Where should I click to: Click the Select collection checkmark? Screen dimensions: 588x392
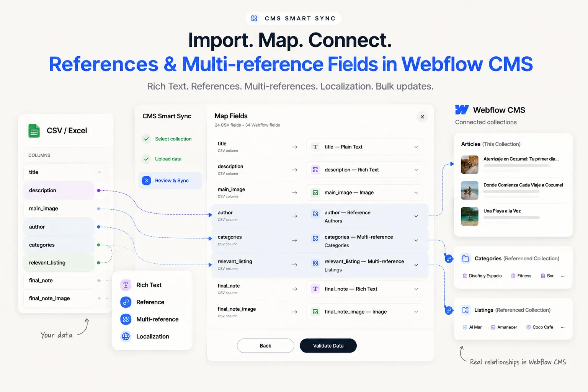click(146, 139)
